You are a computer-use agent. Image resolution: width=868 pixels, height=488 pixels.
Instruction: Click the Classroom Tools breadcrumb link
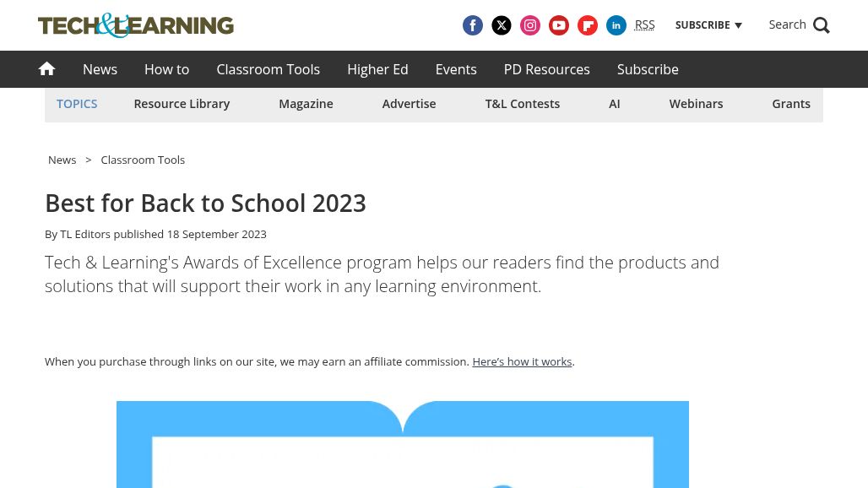[x=143, y=160]
